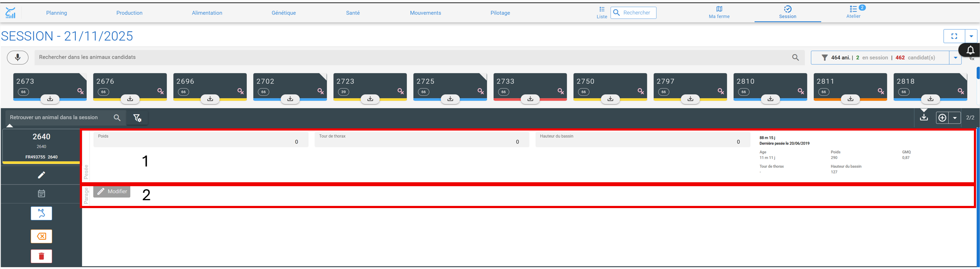This screenshot has width=980, height=269.
Task: Click the 464 ani. filter summary button
Action: coord(880,58)
